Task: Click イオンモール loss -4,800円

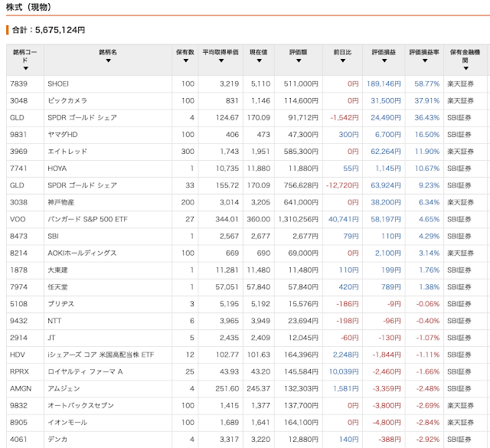Action: 387,423
